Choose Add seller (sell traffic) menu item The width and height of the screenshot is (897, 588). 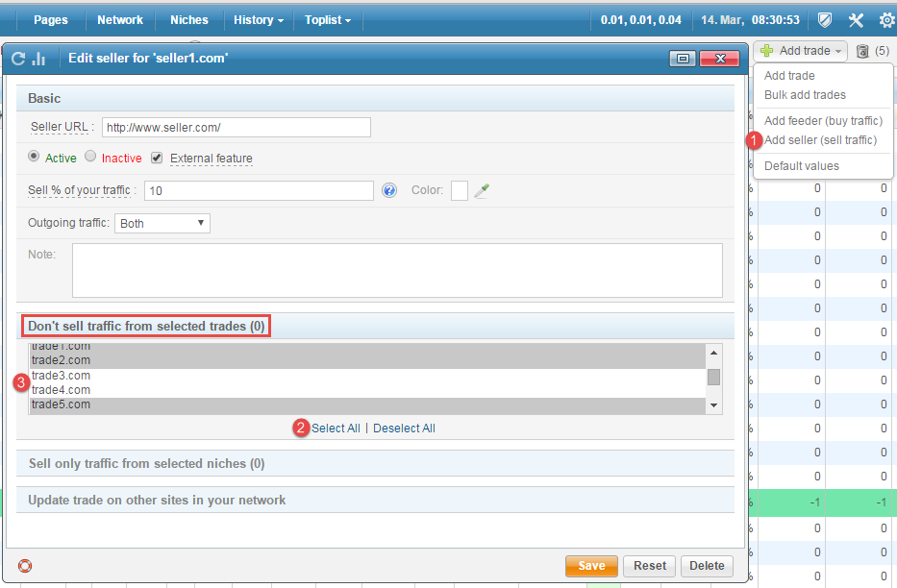click(x=820, y=140)
